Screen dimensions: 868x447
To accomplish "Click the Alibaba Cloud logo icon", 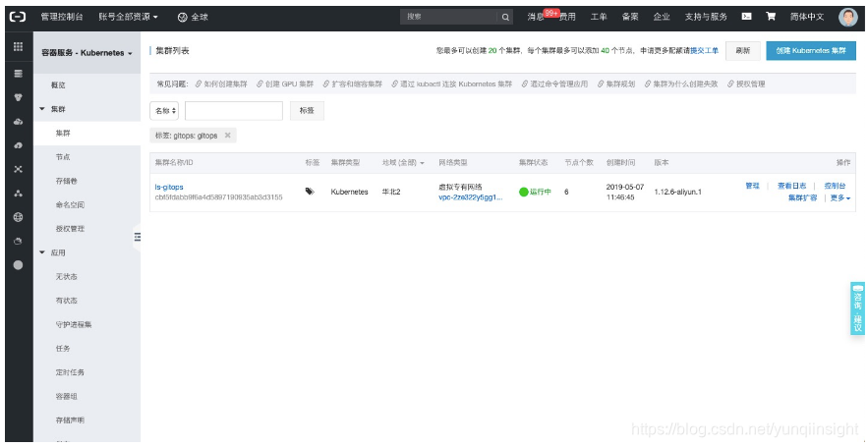I will 19,17.
